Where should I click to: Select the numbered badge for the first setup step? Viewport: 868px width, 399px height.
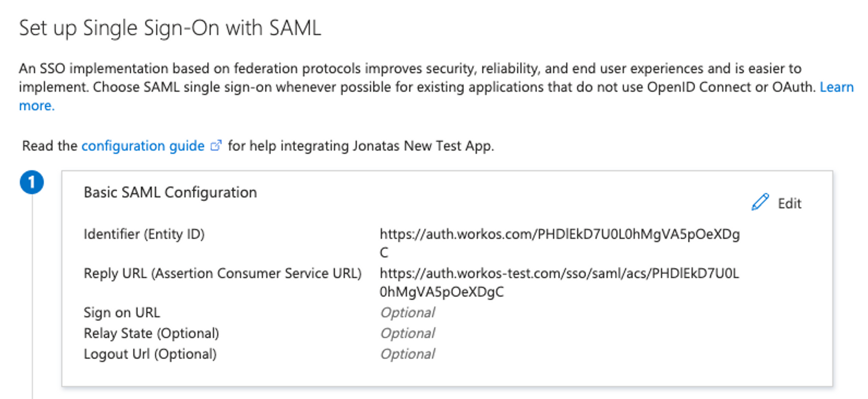pyautogui.click(x=33, y=183)
